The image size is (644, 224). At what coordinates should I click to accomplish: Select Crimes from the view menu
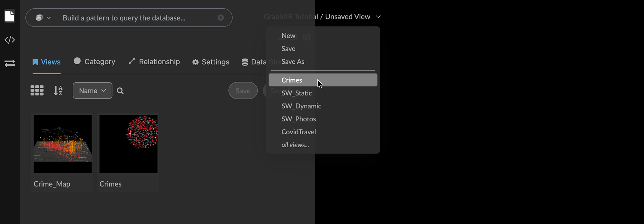292,80
